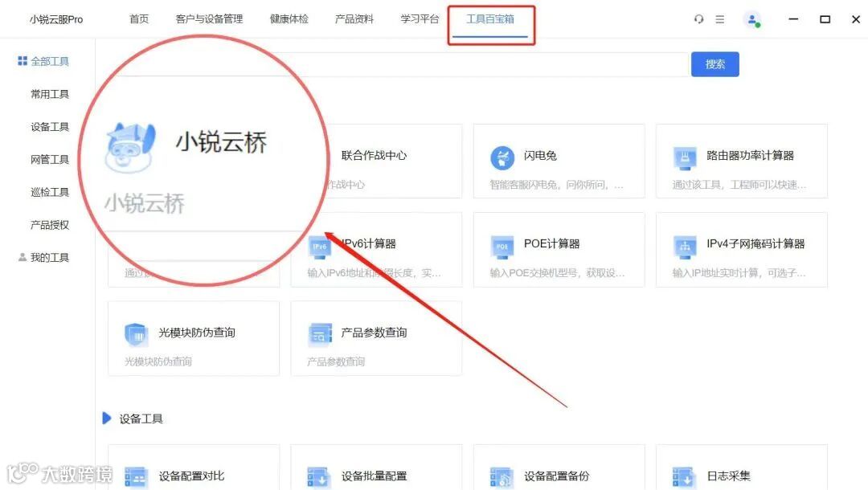Open the 健康体检 tab

(x=289, y=19)
